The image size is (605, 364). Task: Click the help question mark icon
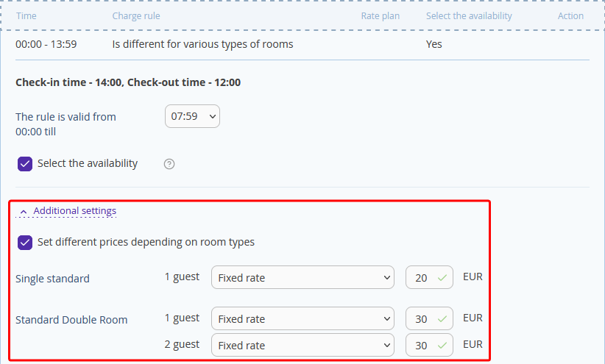[169, 164]
